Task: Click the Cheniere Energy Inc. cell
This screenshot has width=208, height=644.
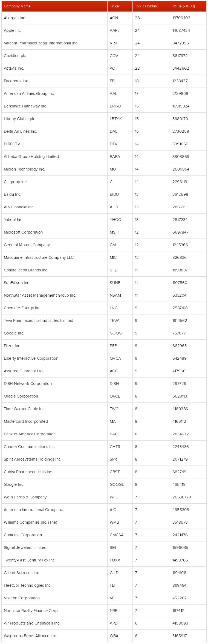Action: point(54,308)
